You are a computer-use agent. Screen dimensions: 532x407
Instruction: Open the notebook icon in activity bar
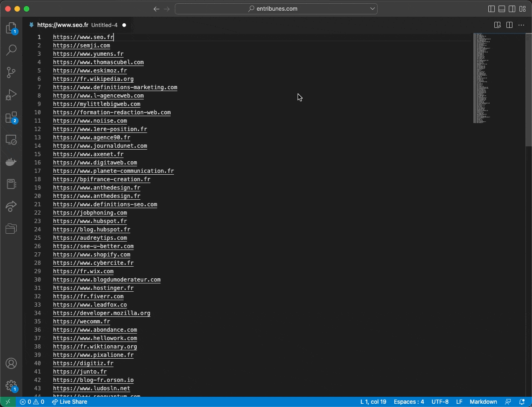pos(11,184)
